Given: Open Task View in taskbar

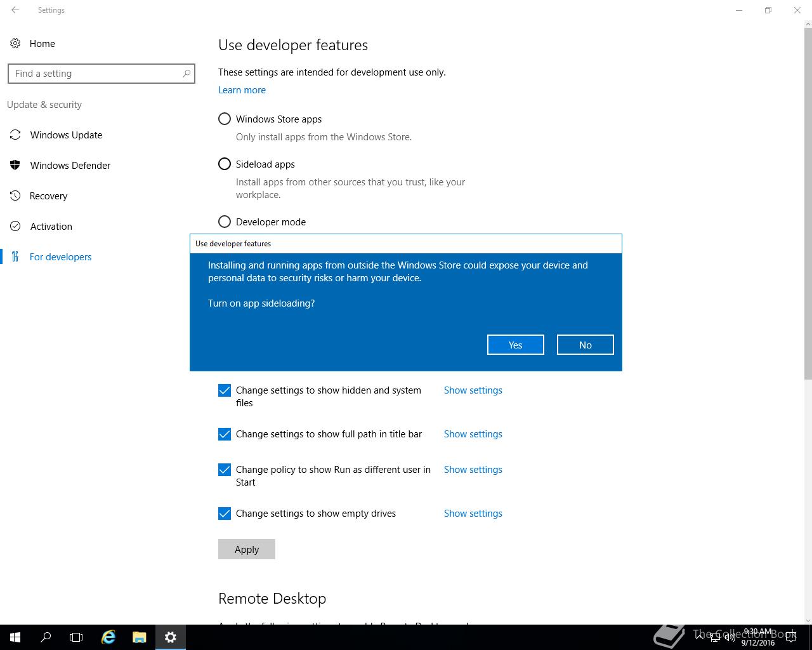Looking at the screenshot, I should (x=76, y=637).
